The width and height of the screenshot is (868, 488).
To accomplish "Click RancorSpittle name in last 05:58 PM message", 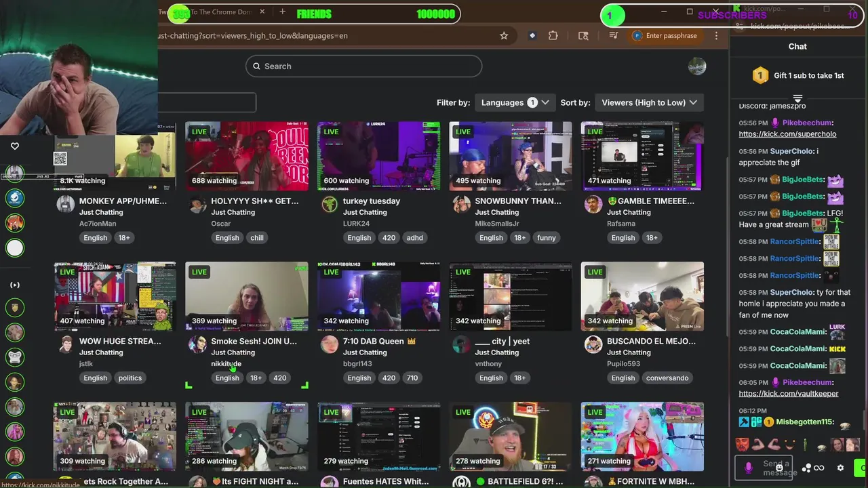I will tap(795, 276).
